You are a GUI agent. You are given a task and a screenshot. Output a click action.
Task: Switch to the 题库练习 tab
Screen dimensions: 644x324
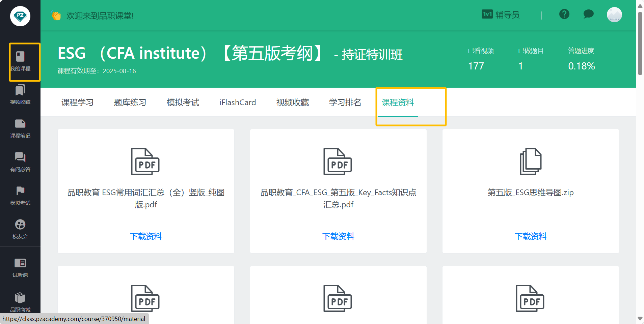pyautogui.click(x=130, y=102)
